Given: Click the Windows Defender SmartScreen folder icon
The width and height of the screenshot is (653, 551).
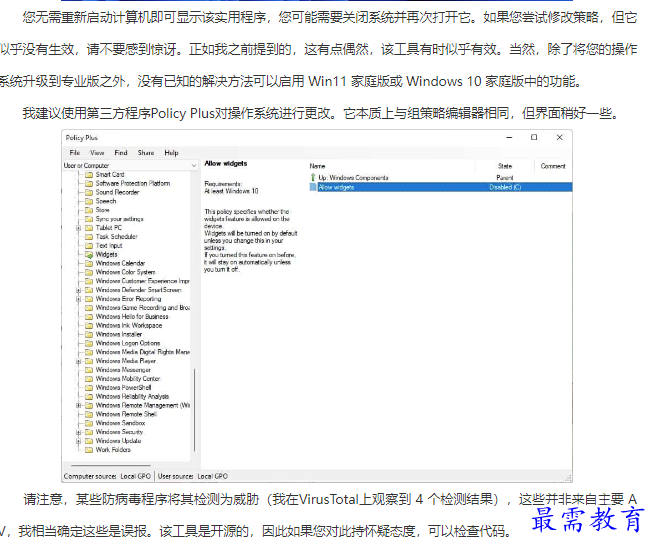Looking at the screenshot, I should [89, 290].
